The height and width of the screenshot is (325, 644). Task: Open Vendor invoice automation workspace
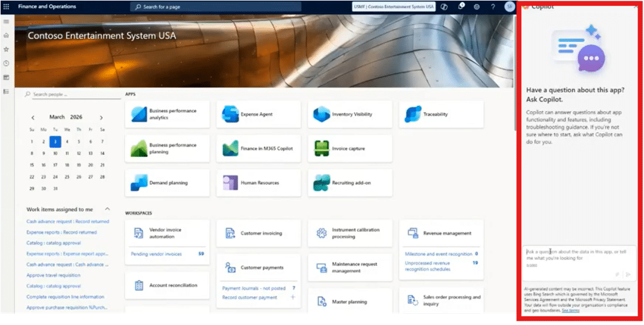click(x=167, y=233)
